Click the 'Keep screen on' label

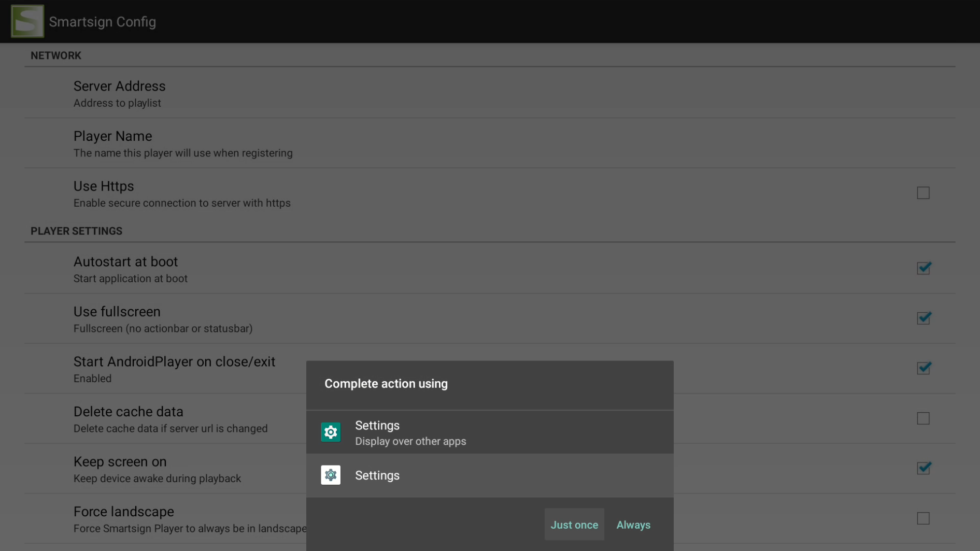(120, 461)
